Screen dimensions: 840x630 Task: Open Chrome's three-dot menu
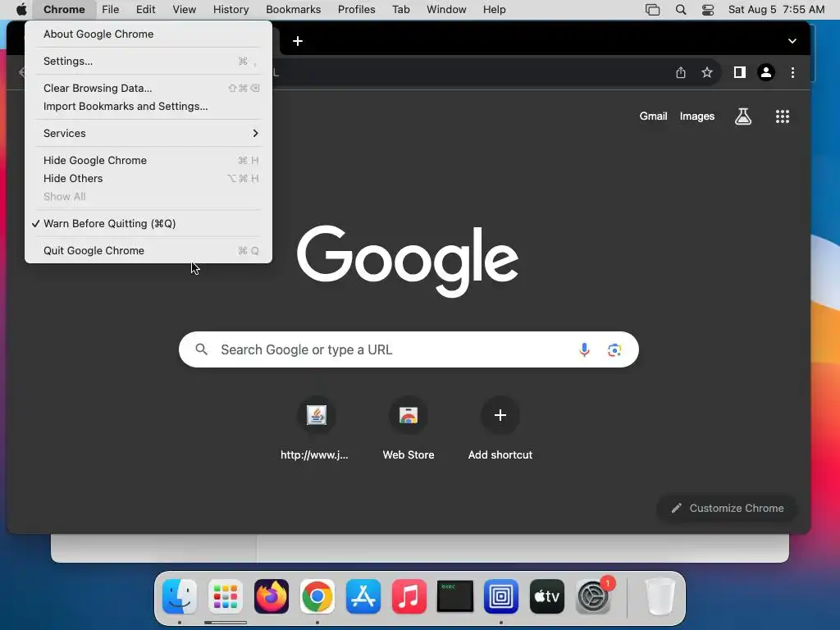(x=793, y=72)
